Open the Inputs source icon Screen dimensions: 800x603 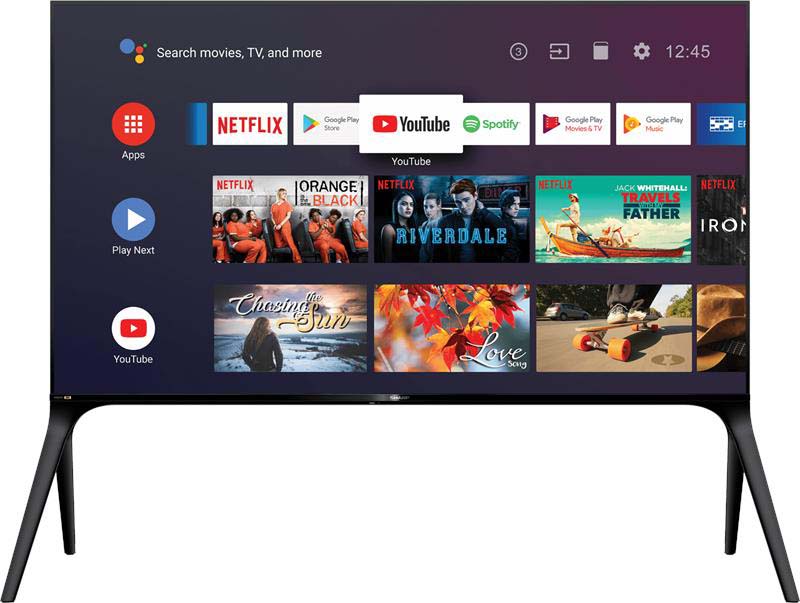(x=559, y=52)
